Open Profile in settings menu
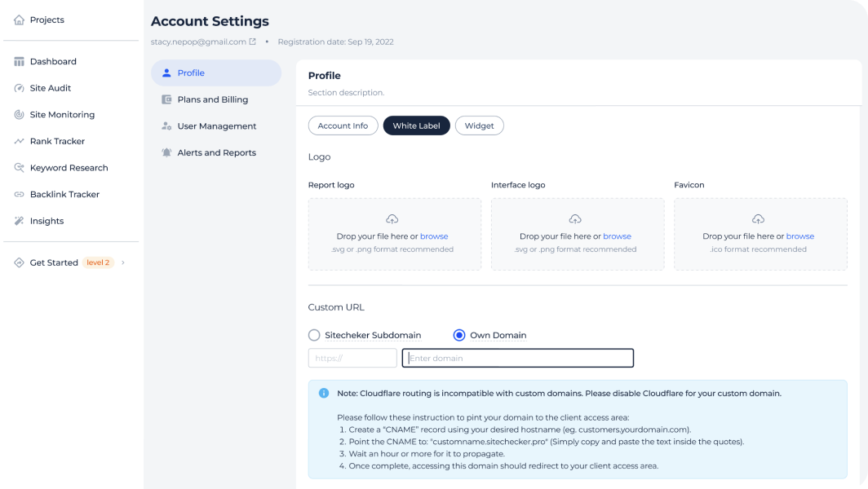The width and height of the screenshot is (868, 489). [x=216, y=73]
